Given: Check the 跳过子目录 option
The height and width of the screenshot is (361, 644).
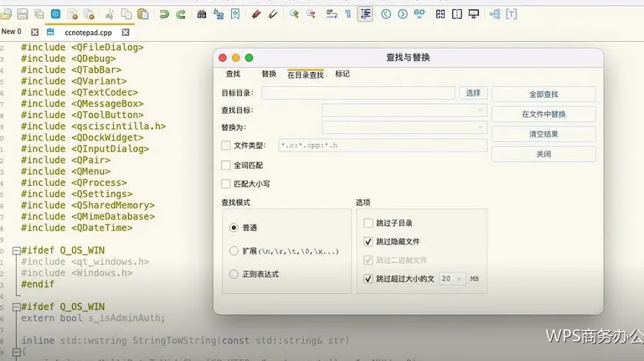Looking at the screenshot, I should coord(368,223).
